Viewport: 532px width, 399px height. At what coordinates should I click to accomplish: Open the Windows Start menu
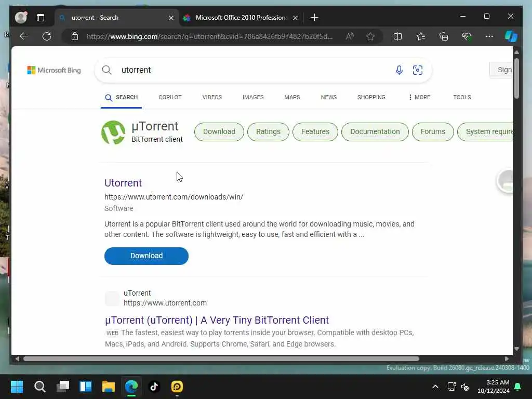tap(17, 387)
